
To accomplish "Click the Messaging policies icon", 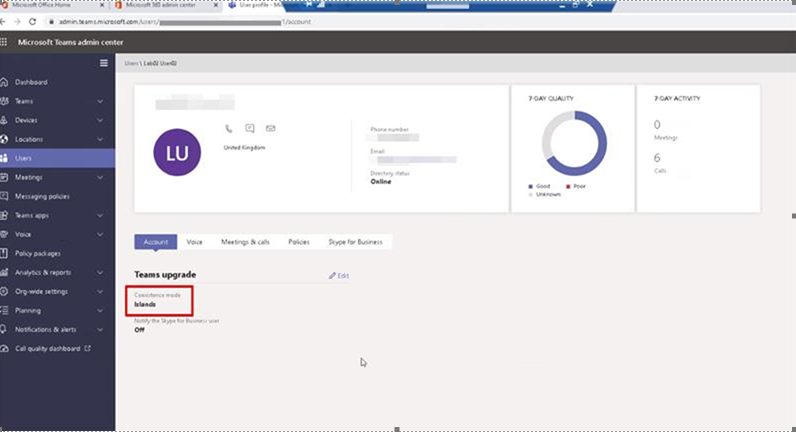I will 4,196.
